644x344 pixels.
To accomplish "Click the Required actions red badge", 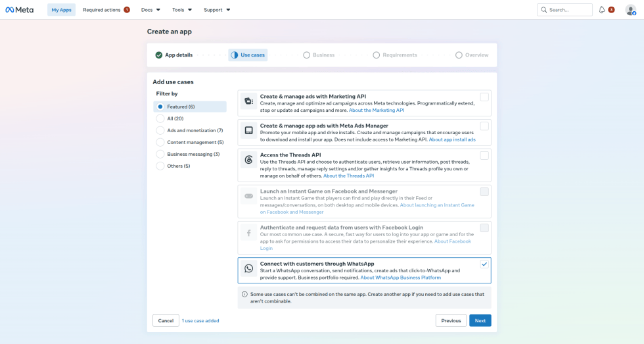I will point(127,10).
